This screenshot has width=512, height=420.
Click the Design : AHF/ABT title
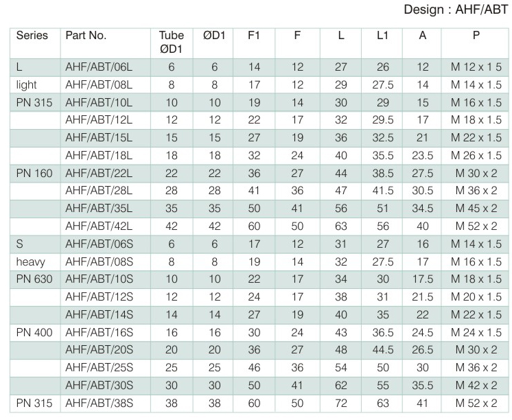tap(456, 10)
